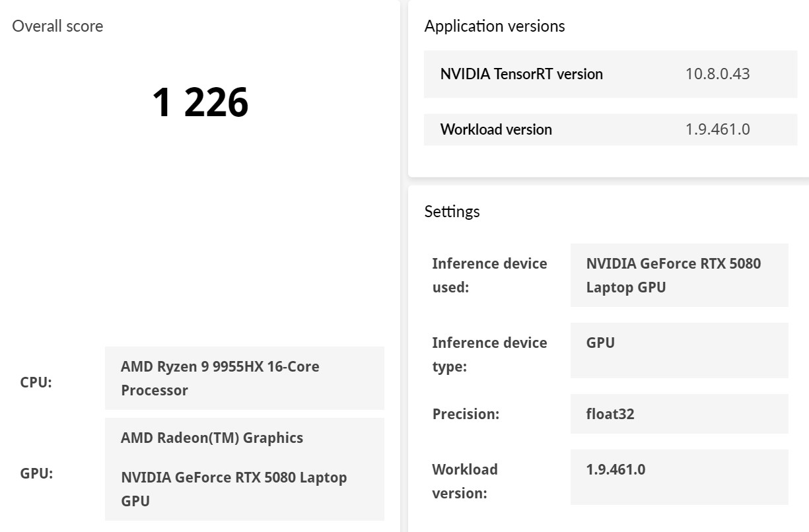The width and height of the screenshot is (809, 532).
Task: Click the RTX 5080 entry below AMD Radeon
Action: point(234,488)
